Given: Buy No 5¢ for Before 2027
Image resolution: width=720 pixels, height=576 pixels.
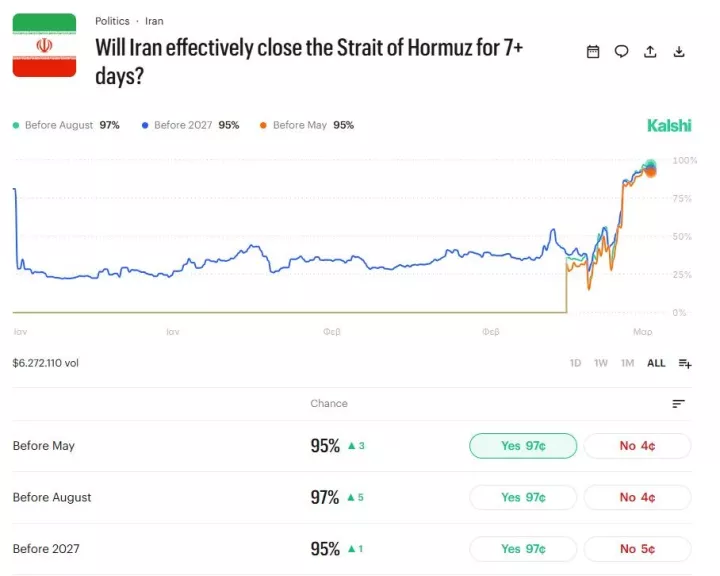Looking at the screenshot, I should (x=637, y=549).
